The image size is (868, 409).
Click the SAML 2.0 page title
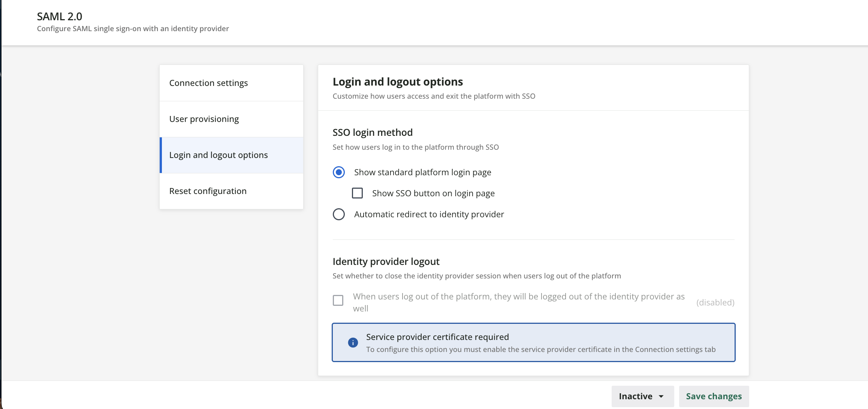pos(59,17)
